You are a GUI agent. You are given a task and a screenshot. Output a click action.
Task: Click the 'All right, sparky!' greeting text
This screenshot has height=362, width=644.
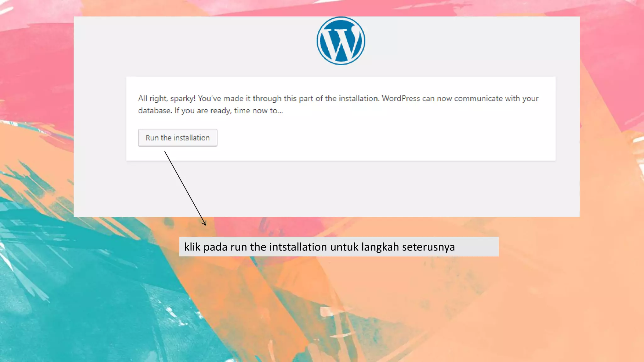click(x=167, y=98)
